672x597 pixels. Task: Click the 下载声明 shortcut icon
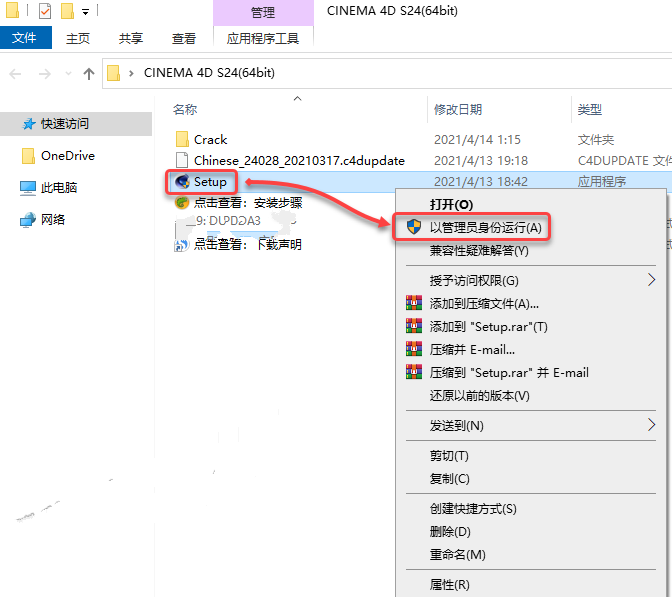coord(181,245)
